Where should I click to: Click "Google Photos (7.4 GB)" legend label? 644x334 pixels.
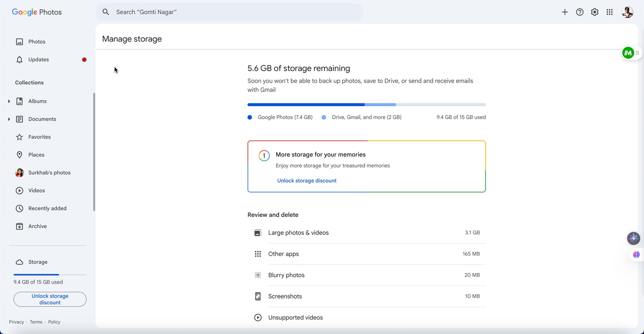coord(285,118)
